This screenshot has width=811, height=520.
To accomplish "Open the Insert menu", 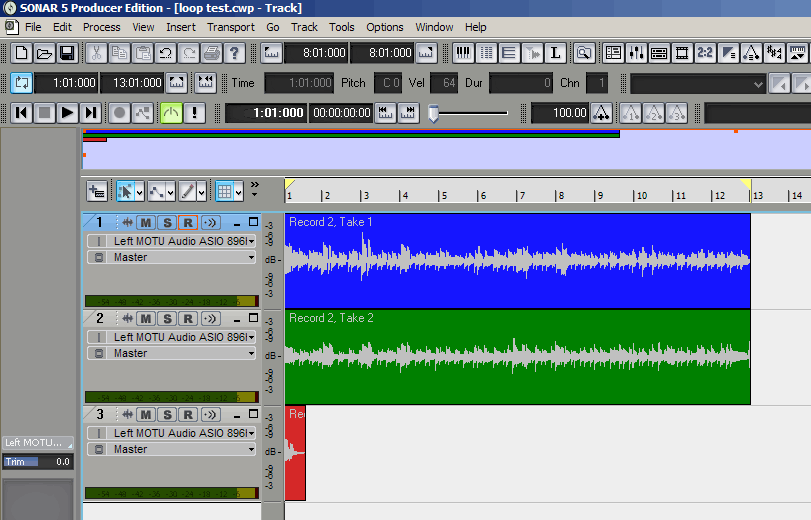I will tap(181, 27).
